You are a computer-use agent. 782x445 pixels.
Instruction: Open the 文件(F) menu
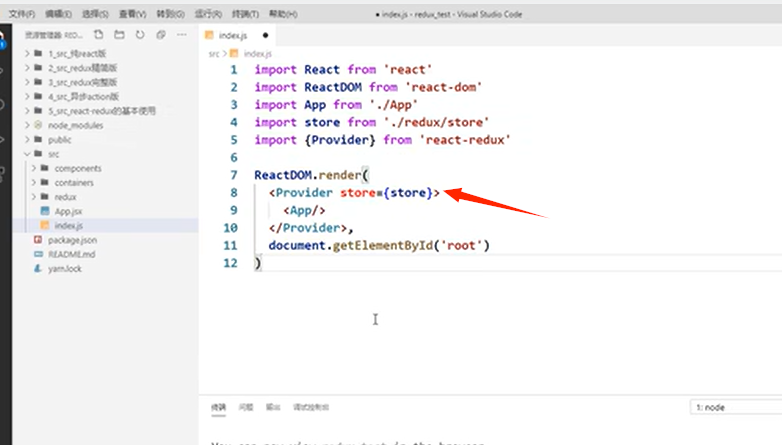click(x=21, y=14)
